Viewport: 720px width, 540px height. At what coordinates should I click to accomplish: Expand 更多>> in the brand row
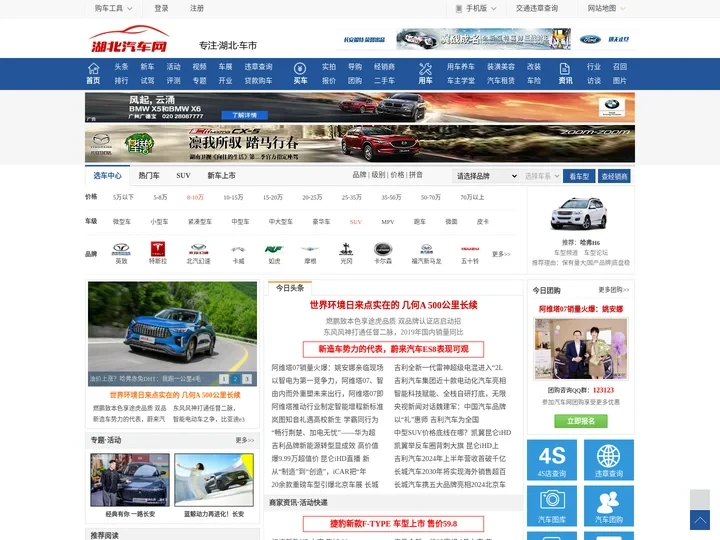501,254
